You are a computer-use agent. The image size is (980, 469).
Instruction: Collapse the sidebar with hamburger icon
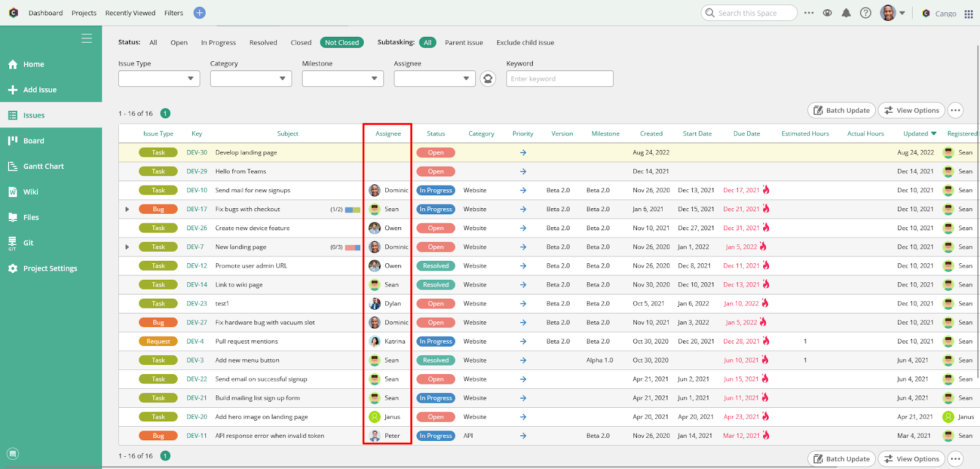pos(86,39)
